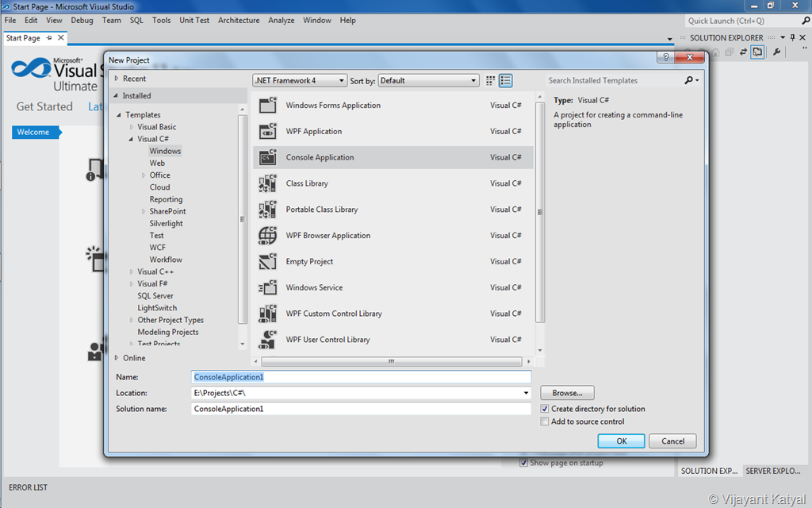This screenshot has width=812, height=508.
Task: Expand the Visual C++ tree node
Action: point(132,271)
